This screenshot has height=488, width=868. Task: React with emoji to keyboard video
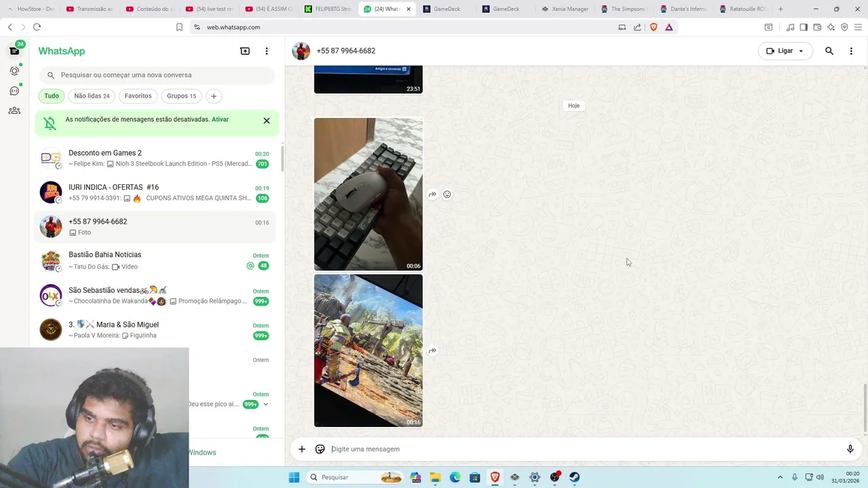447,195
